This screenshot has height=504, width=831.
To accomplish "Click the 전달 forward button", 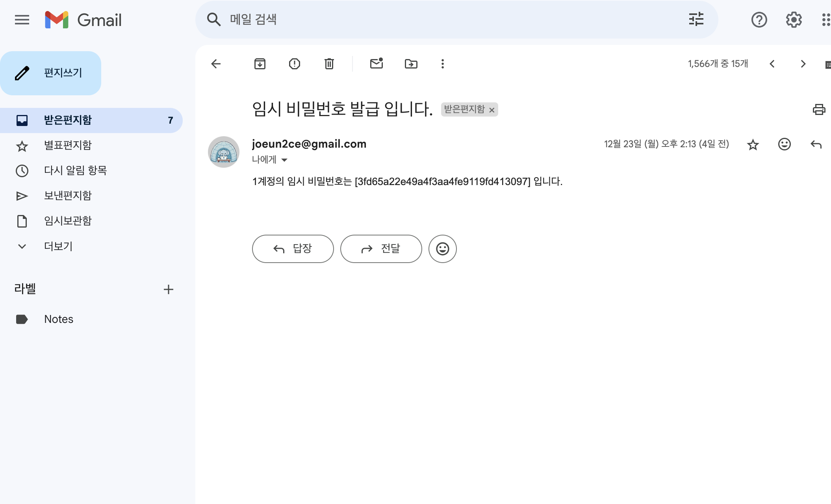I will pyautogui.click(x=381, y=249).
